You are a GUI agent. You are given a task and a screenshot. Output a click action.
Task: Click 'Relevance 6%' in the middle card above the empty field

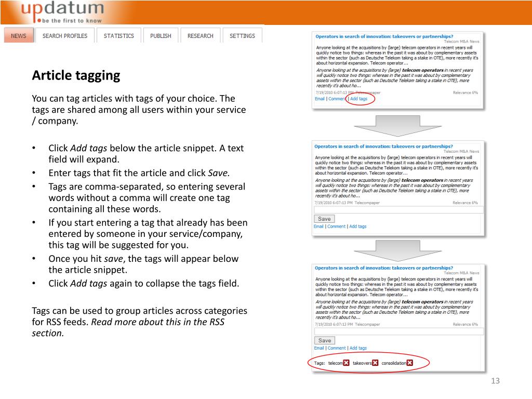point(465,203)
